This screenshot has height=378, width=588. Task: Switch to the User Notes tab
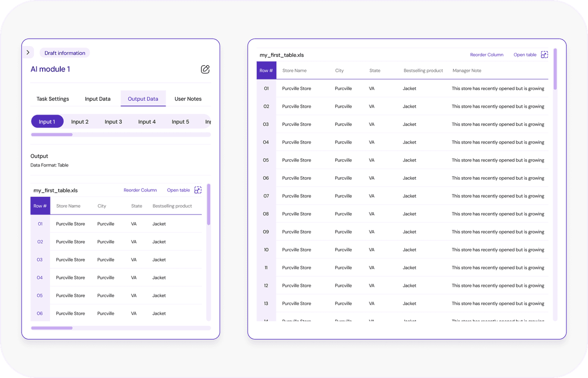pos(188,99)
